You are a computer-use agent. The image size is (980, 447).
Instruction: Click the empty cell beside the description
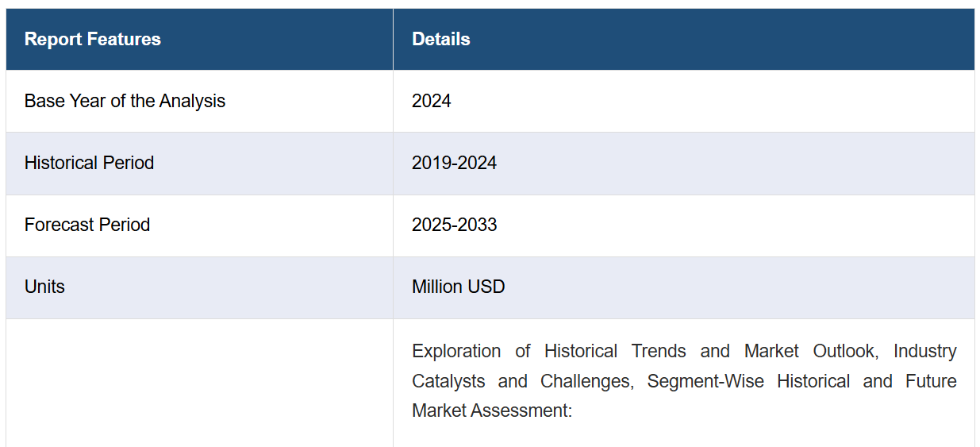point(199,383)
